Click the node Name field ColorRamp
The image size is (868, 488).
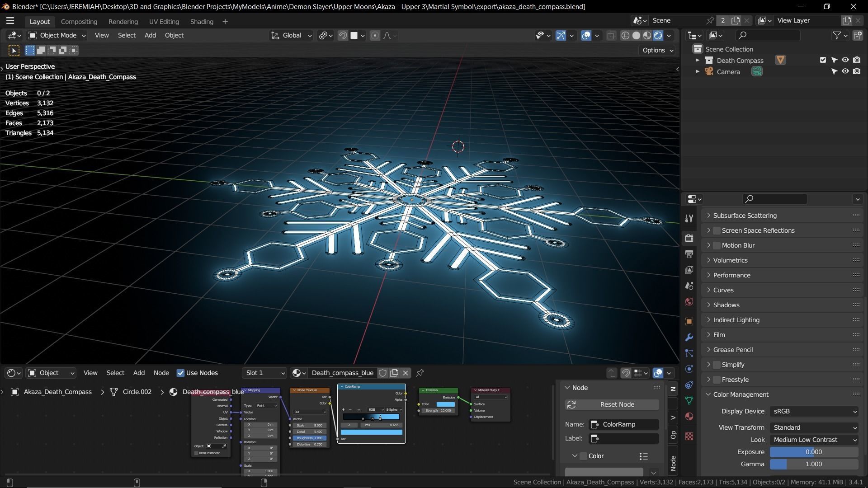click(x=624, y=424)
